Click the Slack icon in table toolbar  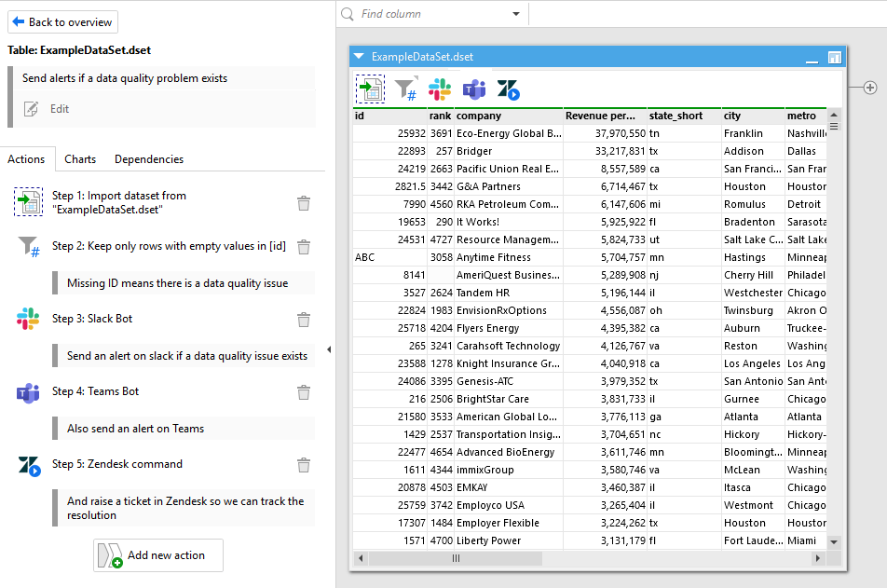click(440, 89)
